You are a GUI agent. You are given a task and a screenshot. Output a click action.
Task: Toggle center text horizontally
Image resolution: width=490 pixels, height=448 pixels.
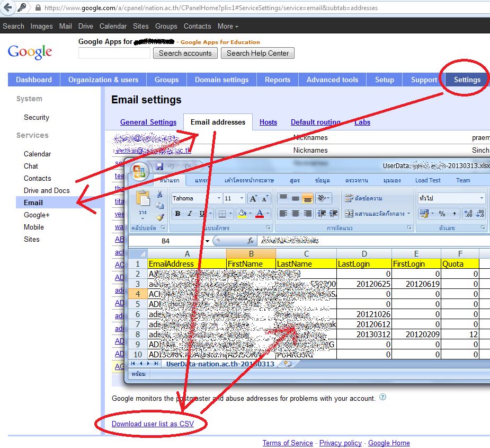(x=295, y=214)
